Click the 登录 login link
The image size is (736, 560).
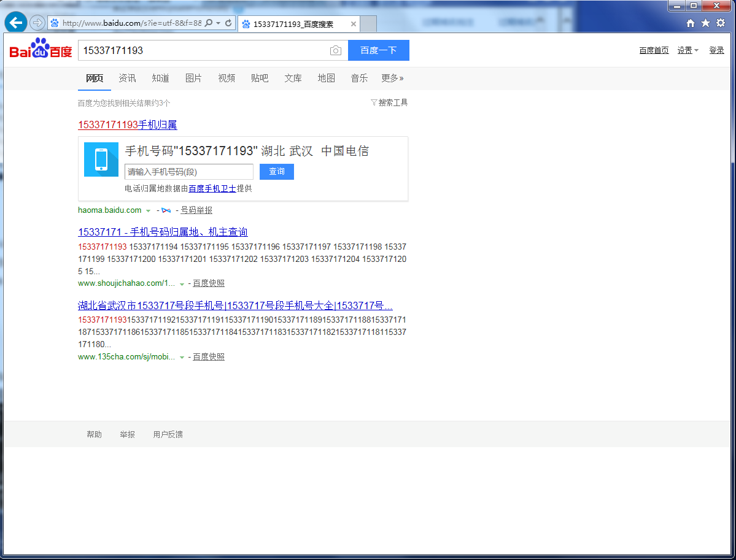click(716, 50)
